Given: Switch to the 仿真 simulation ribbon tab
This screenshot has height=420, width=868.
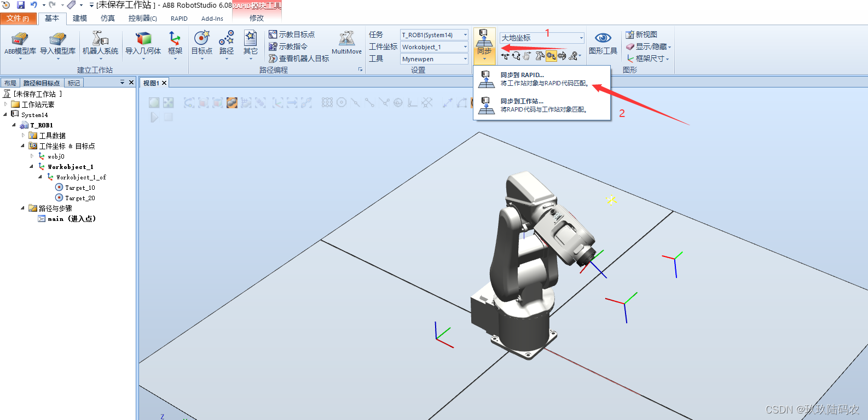Looking at the screenshot, I should 108,18.
